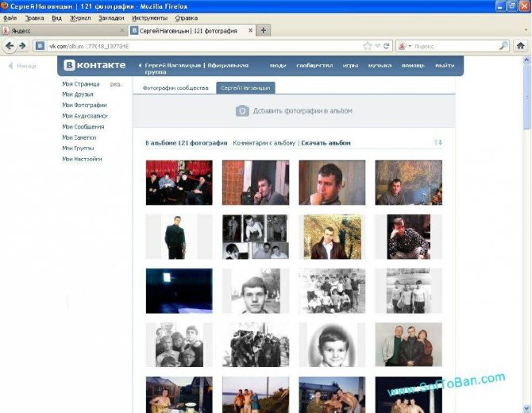Bookmark the page with the star icon
The height and width of the screenshot is (413, 532).
coord(367,46)
